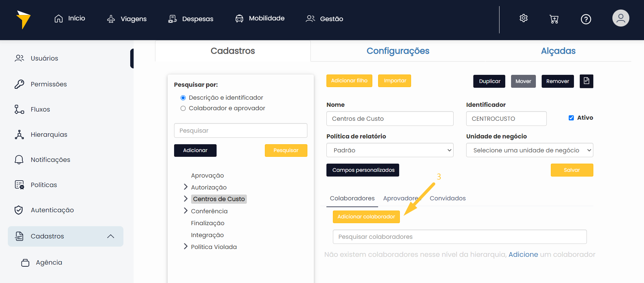Screen dimensions: 644x283
Task: Go to home via the logo icon
Action: 23,19
